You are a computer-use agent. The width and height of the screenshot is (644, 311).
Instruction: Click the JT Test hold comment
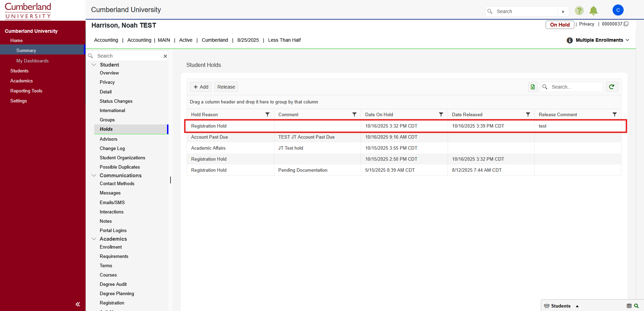tap(291, 148)
